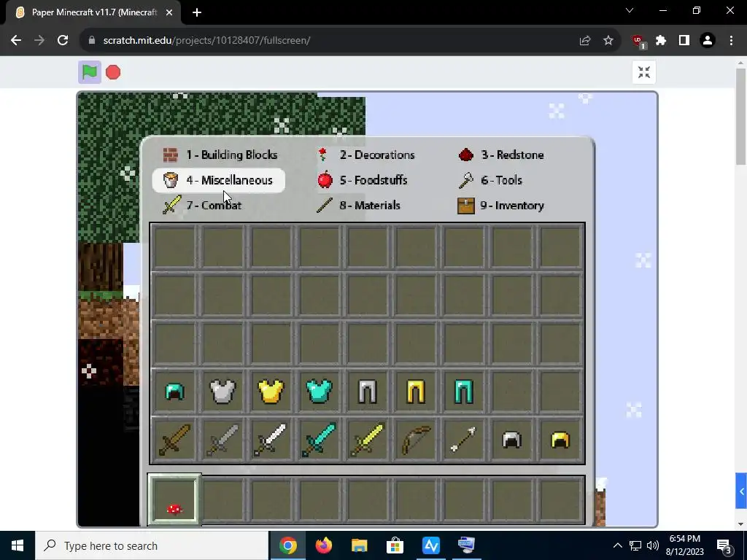This screenshot has height=560, width=747.
Task: Focus the address bar URL
Action: 206,41
